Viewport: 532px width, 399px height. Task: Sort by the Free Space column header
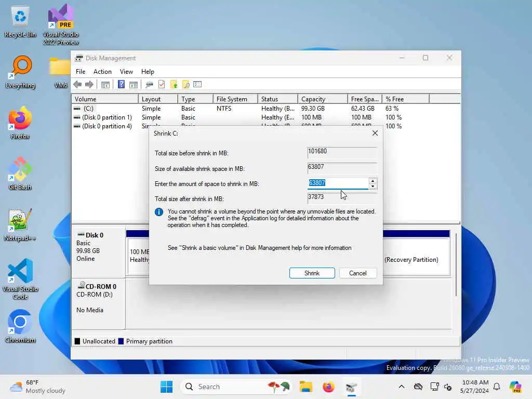coord(365,99)
